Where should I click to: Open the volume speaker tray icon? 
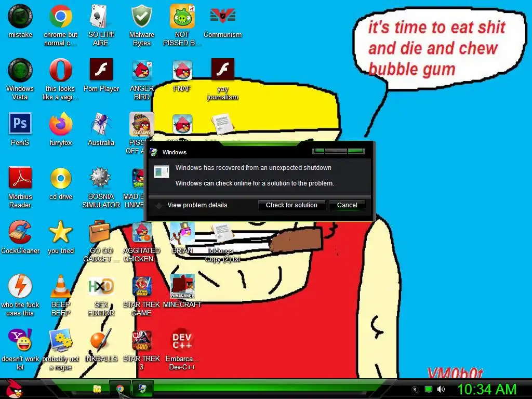pyautogui.click(x=441, y=389)
